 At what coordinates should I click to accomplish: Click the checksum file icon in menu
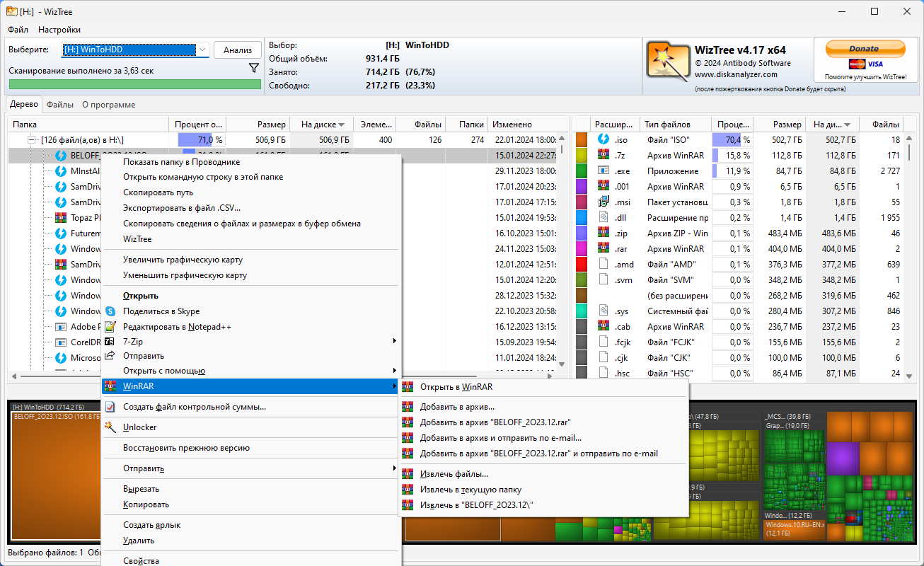(x=110, y=407)
